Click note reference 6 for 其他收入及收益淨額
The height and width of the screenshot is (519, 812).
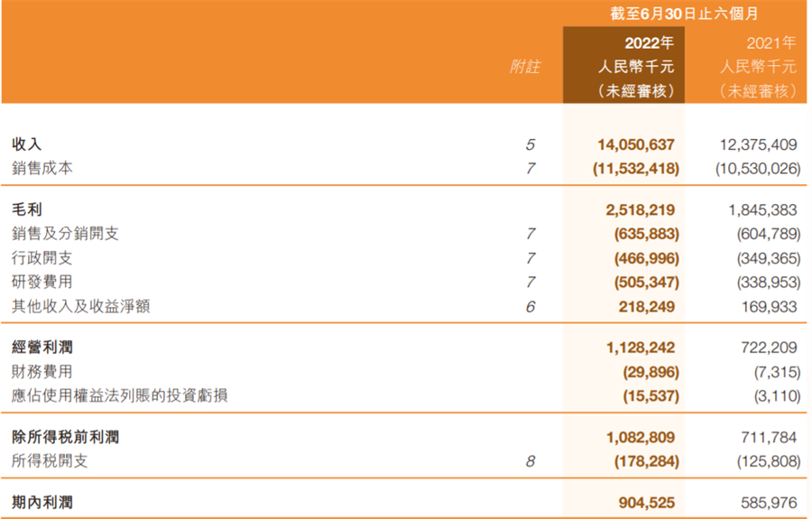click(x=531, y=307)
